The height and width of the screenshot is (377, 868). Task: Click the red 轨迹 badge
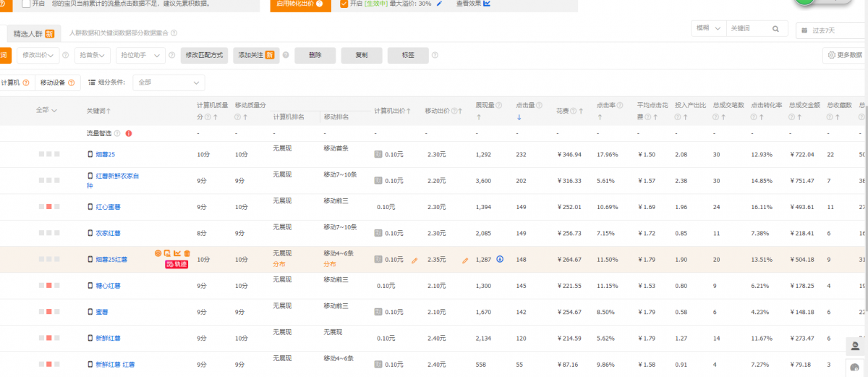177,264
